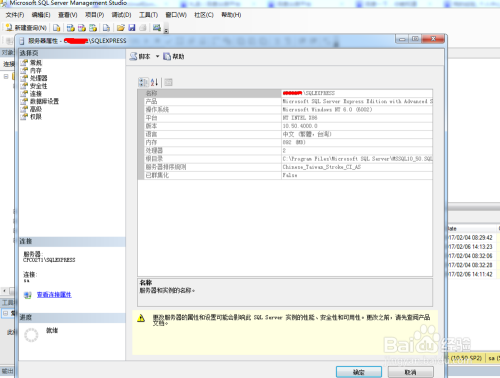The image size is (500, 378).
Task: Open the 调试(D) menu
Action: click(x=121, y=15)
